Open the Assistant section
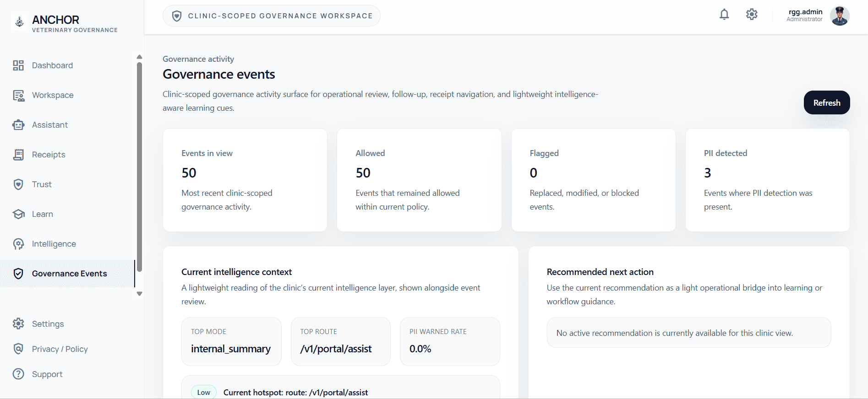The width and height of the screenshot is (868, 399). [x=67, y=125]
